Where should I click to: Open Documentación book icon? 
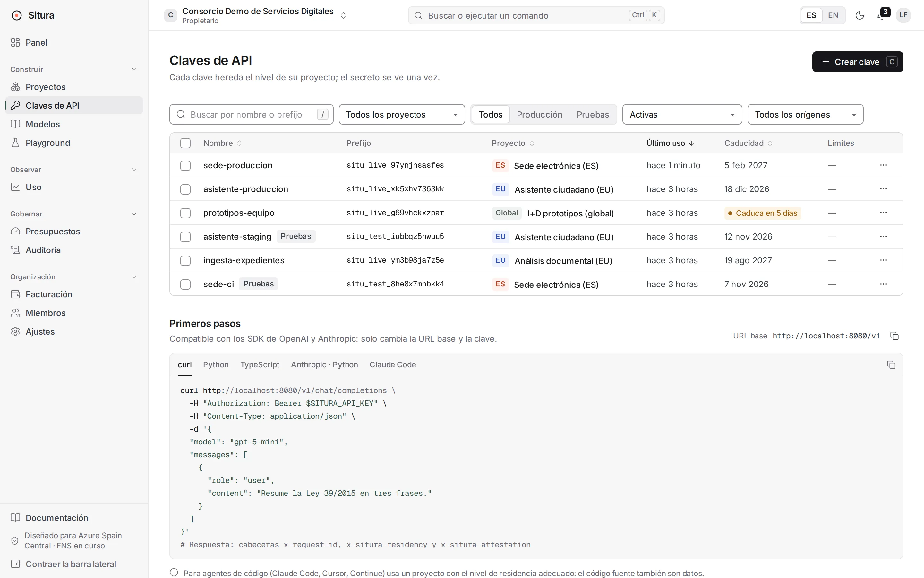click(x=15, y=518)
